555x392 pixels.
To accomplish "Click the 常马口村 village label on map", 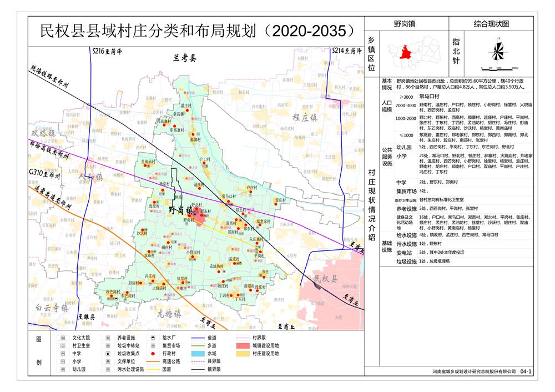I will 229,196.
